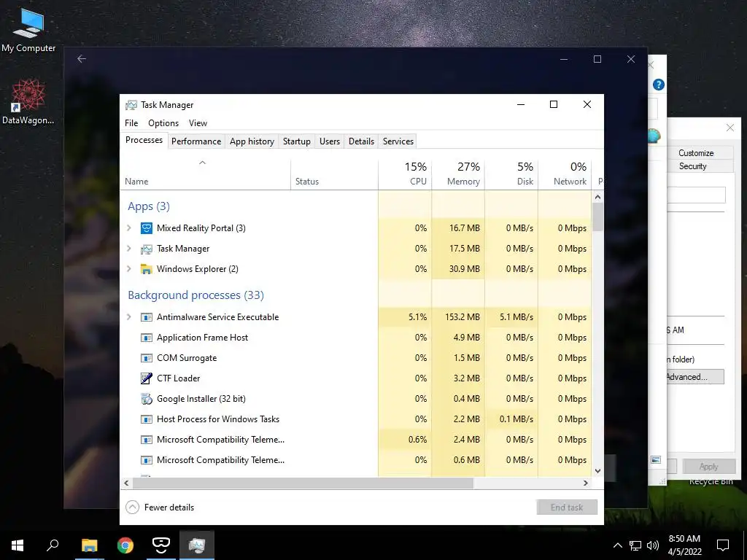Switch to the Users tab

(x=330, y=141)
